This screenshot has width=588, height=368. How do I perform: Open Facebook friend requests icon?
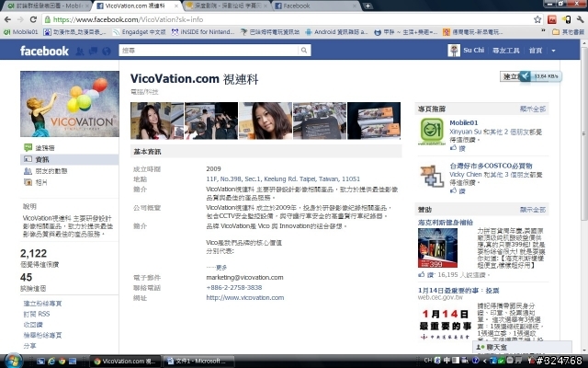80,51
